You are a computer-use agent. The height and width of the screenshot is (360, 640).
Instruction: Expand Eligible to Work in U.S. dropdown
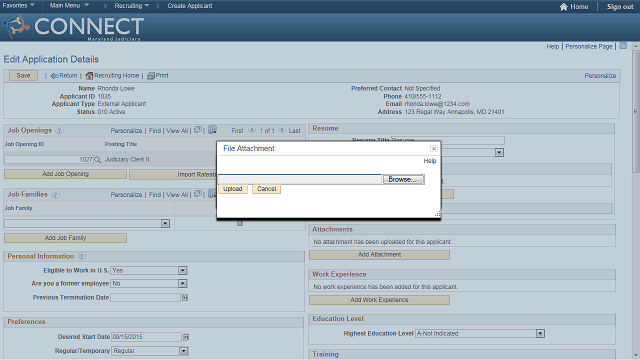182,270
